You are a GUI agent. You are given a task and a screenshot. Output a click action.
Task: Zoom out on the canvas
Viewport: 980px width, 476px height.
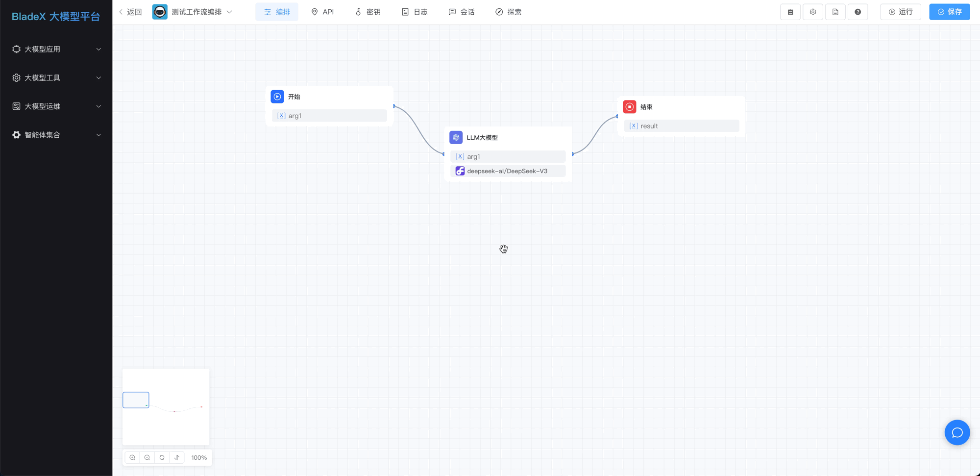[147, 457]
